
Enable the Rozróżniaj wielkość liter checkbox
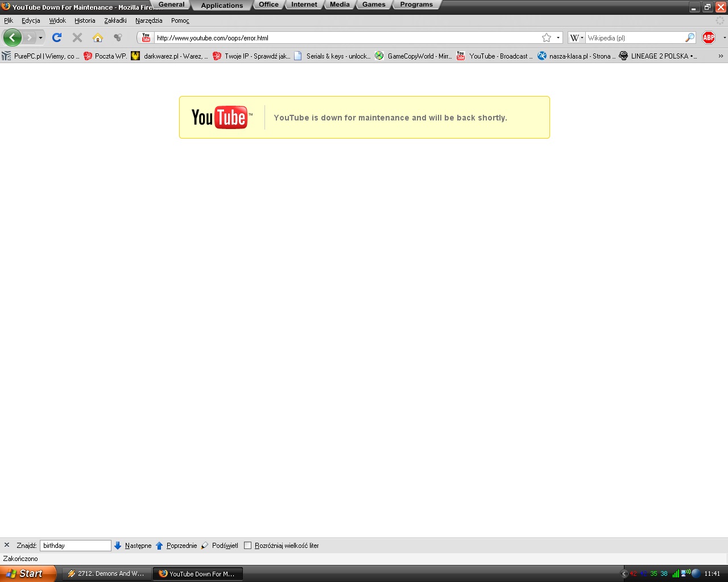[247, 546]
